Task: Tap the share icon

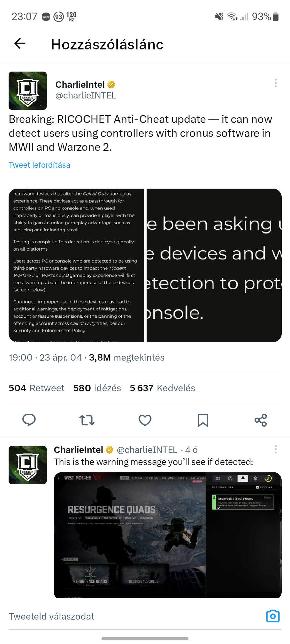Action: 261,420
